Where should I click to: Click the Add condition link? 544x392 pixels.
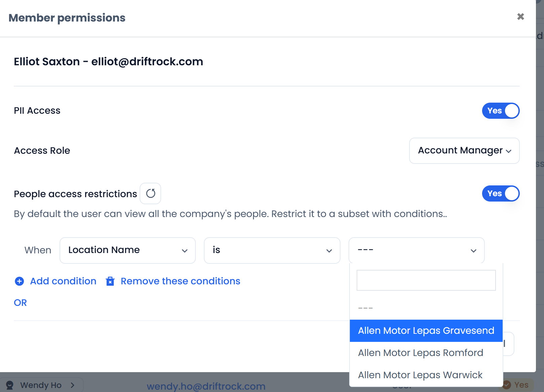coord(63,281)
